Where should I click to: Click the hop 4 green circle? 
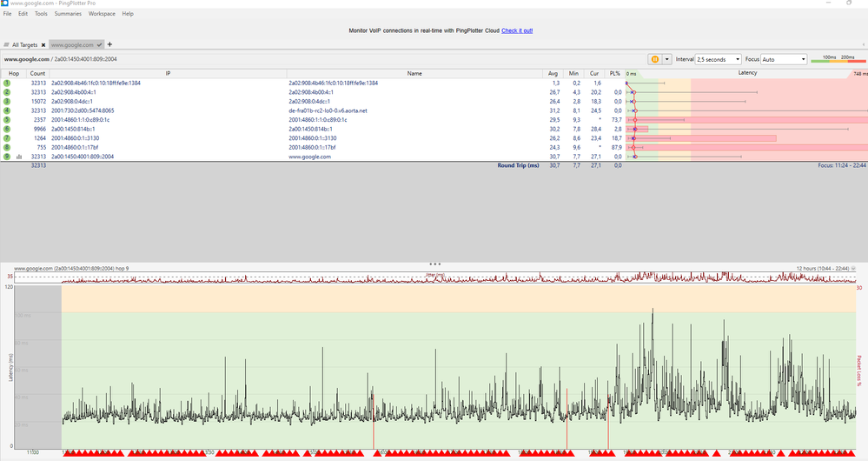point(7,110)
